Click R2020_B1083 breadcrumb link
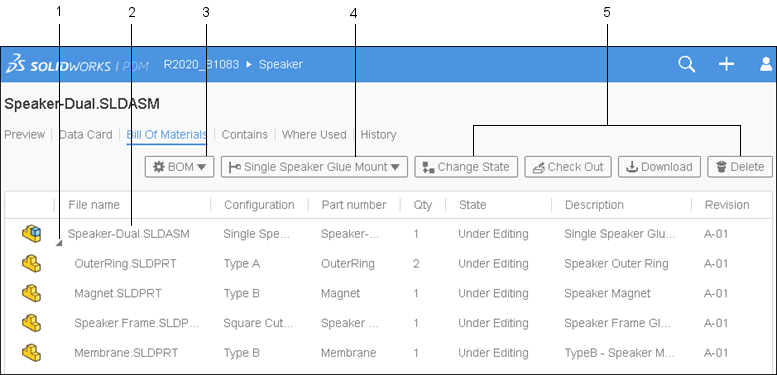777x375 pixels. point(201,64)
